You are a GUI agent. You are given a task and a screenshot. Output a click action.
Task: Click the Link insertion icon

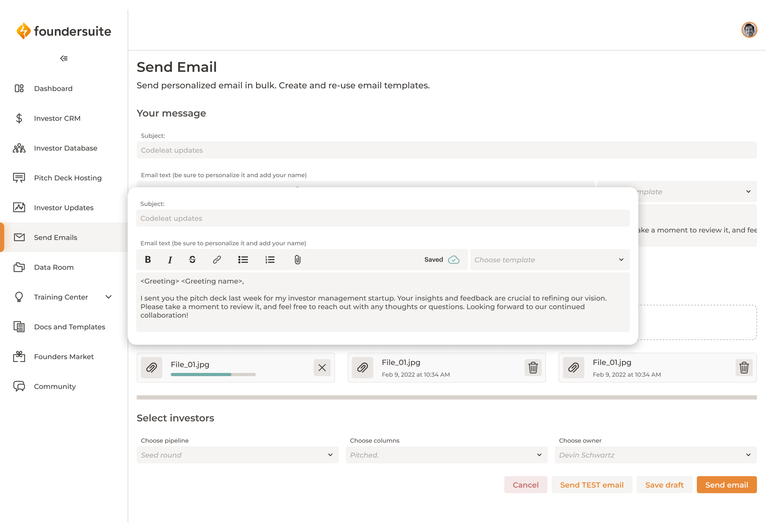(x=217, y=259)
